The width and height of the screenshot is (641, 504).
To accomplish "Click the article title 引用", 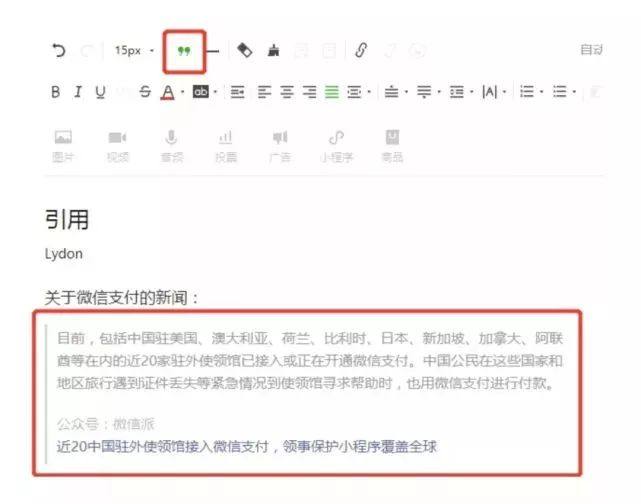I will pos(67,220).
